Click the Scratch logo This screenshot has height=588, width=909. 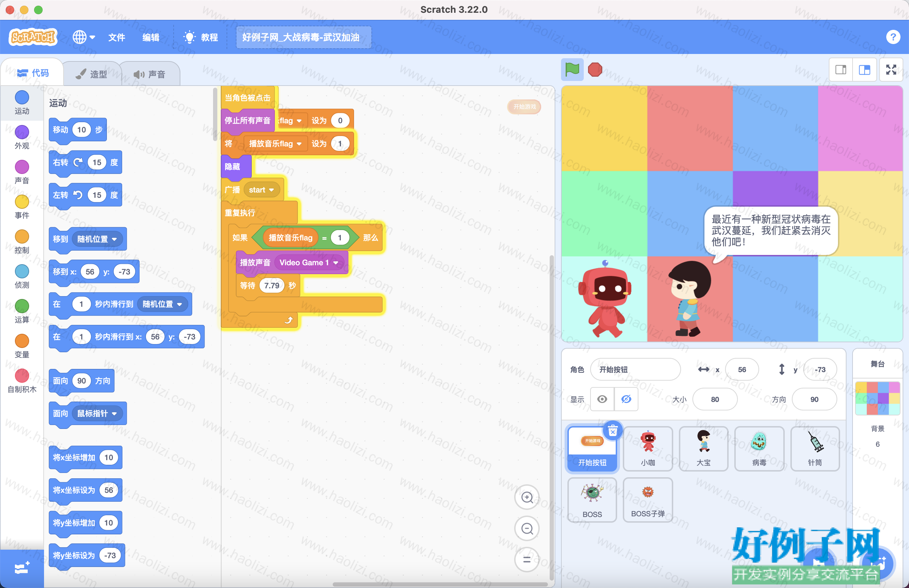click(x=33, y=37)
